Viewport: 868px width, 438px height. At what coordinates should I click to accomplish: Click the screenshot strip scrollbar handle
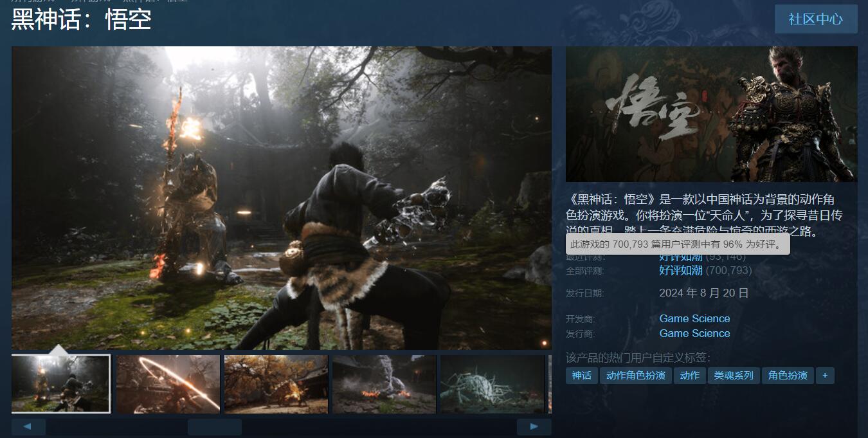[214, 426]
